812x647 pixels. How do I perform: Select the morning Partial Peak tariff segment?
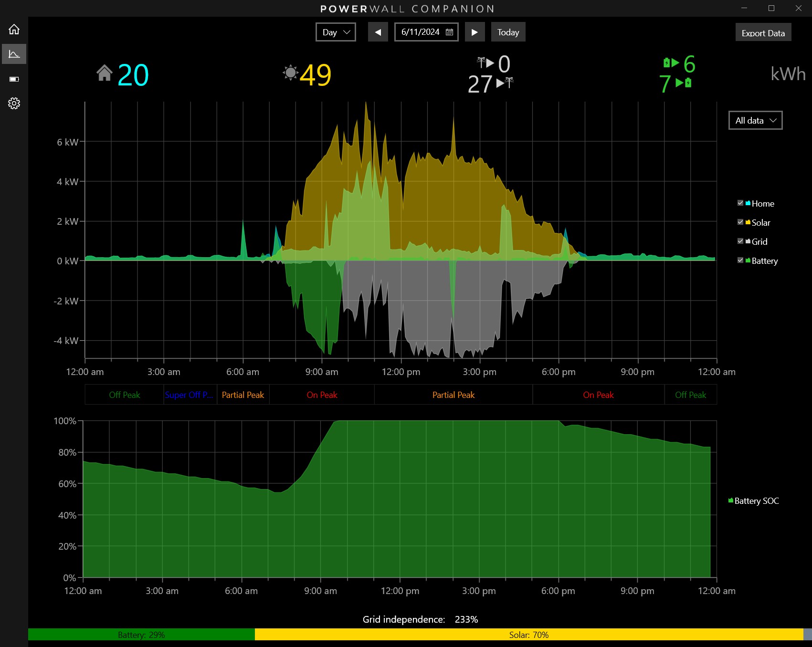[x=243, y=395]
